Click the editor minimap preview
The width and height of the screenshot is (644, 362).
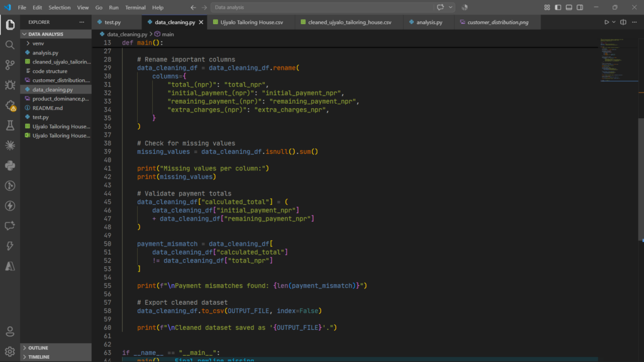pyautogui.click(x=618, y=60)
